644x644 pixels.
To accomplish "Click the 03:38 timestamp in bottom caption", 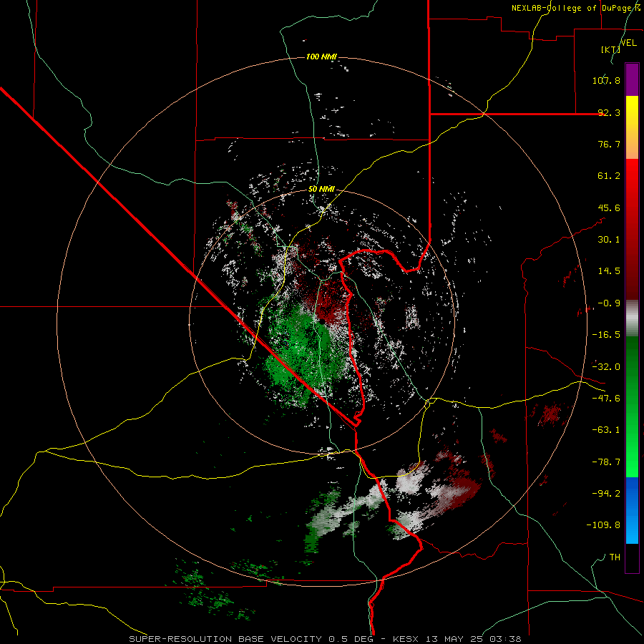I will tap(506, 639).
